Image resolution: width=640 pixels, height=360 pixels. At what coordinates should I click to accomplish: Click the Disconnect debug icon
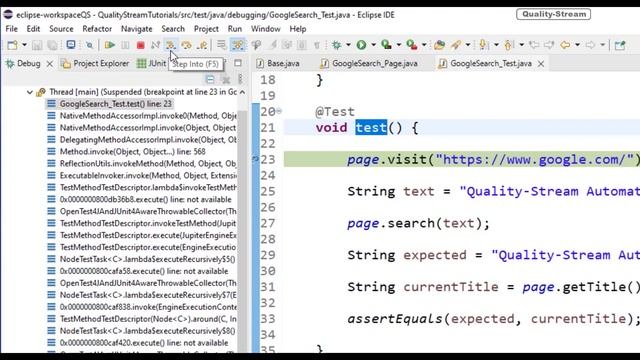coord(155,45)
